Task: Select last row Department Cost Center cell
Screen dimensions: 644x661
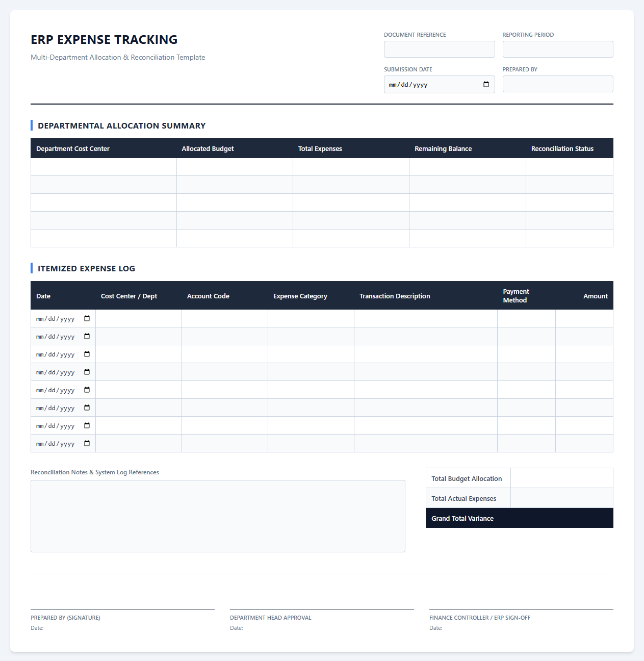Action: click(104, 238)
